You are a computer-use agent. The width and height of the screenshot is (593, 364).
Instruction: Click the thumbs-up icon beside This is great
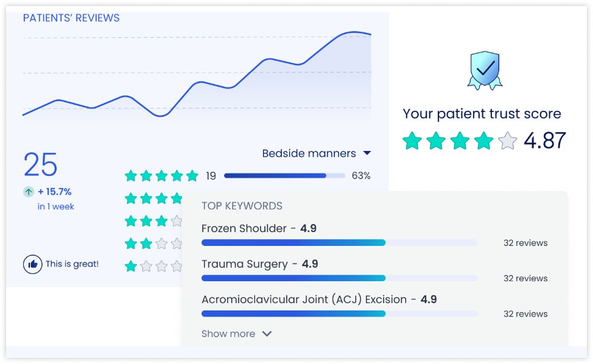(x=32, y=264)
